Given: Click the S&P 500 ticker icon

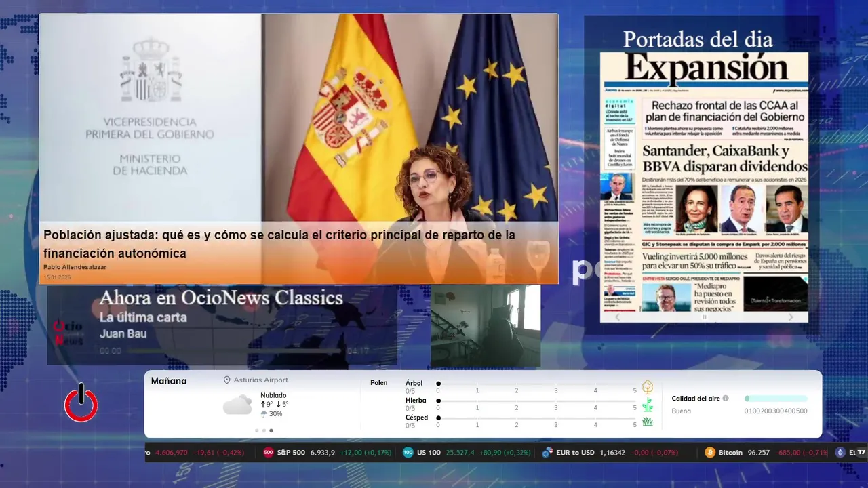Looking at the screenshot, I should pyautogui.click(x=269, y=452).
